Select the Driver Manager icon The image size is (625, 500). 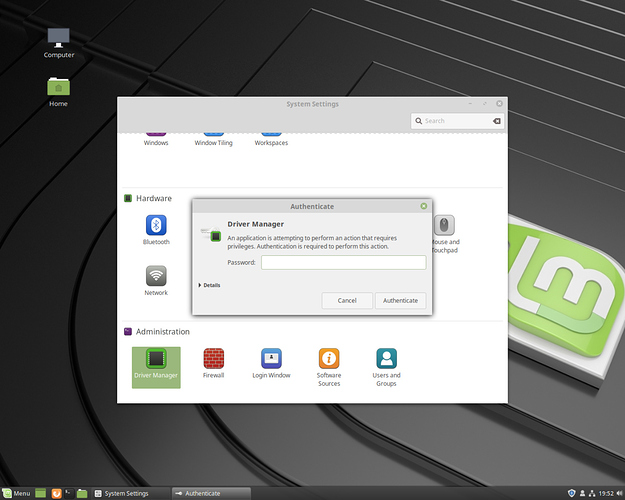coord(156,367)
